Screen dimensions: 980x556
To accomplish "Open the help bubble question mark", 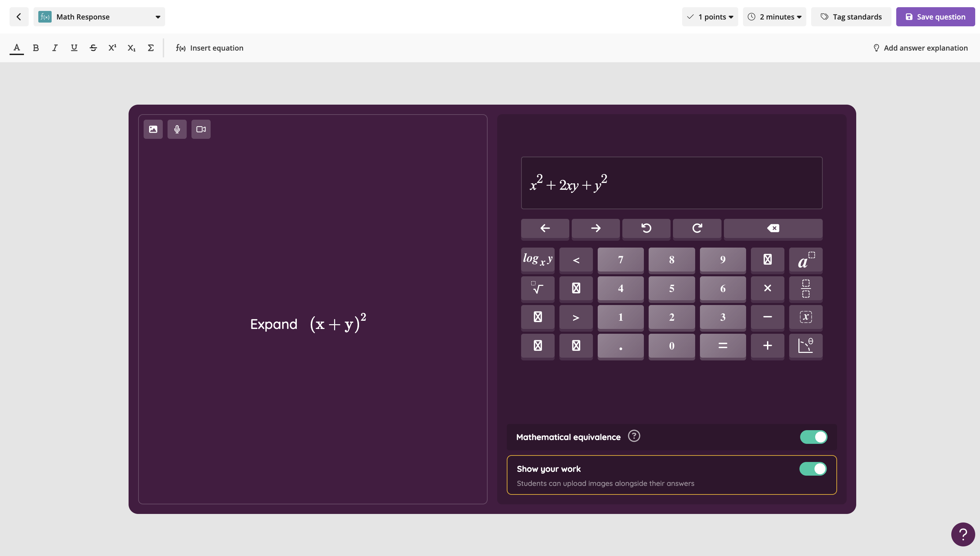I will point(963,534).
